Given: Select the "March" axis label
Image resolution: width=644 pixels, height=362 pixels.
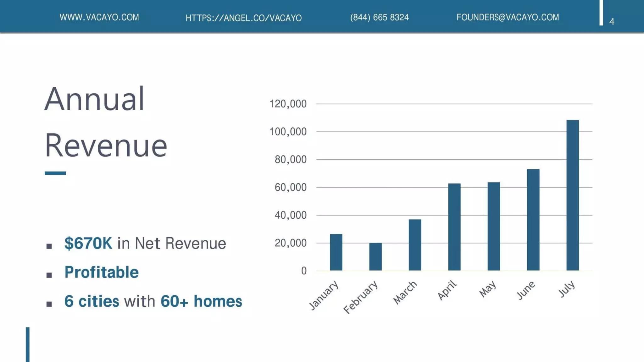Looking at the screenshot, I should [x=405, y=293].
